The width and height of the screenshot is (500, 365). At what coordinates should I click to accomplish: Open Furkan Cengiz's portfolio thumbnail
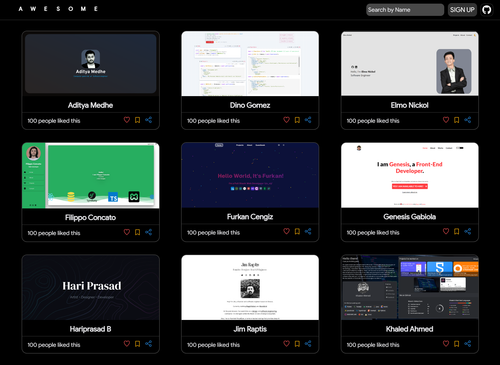click(x=250, y=175)
